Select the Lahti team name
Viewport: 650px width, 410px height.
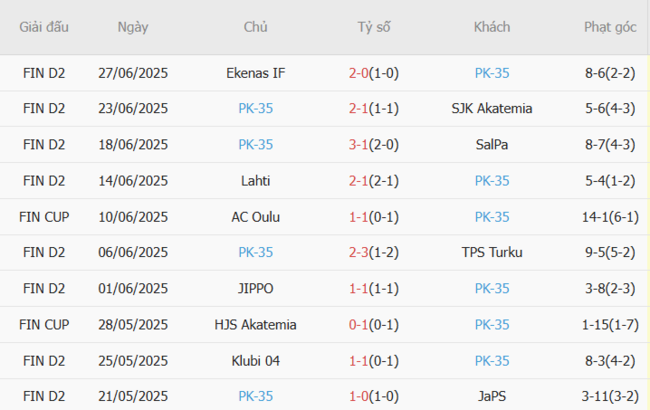coord(255,180)
